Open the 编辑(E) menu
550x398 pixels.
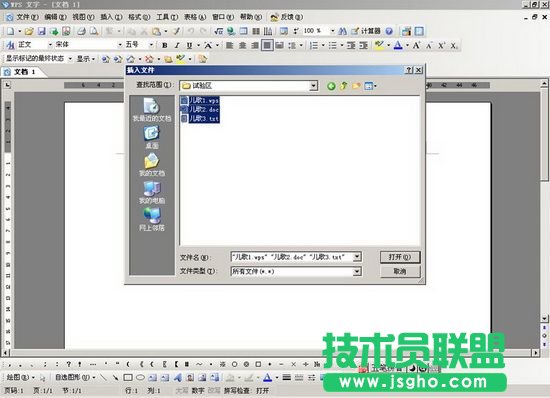coord(55,17)
